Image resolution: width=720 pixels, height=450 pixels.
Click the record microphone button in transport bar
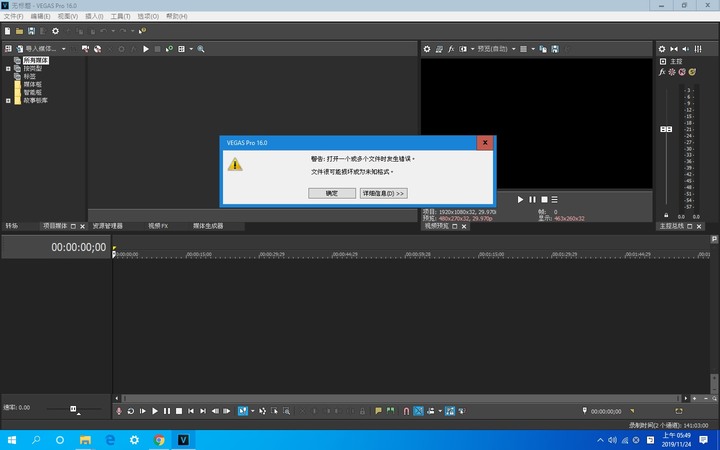click(x=119, y=411)
